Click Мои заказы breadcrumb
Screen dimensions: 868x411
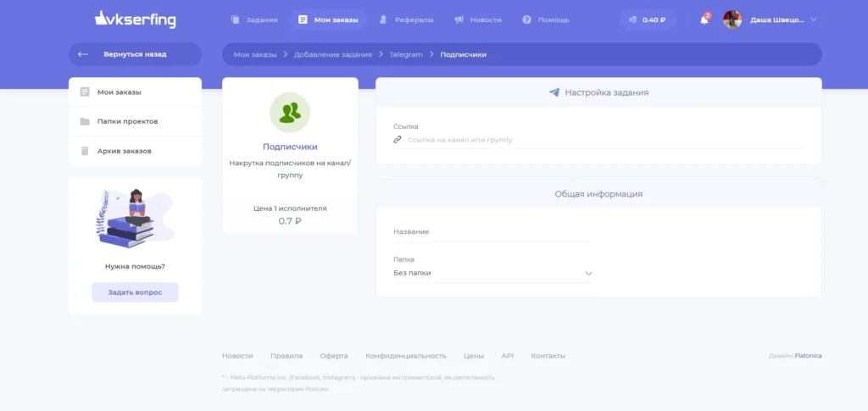pos(254,55)
